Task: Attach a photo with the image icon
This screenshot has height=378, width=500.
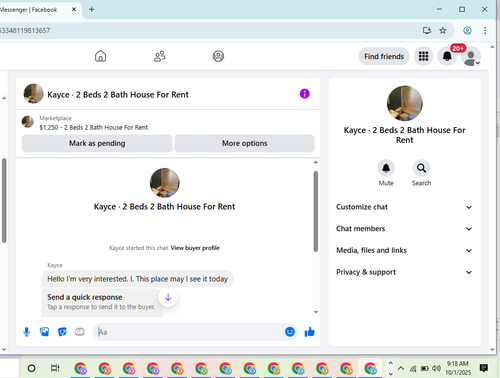Action: tap(44, 332)
